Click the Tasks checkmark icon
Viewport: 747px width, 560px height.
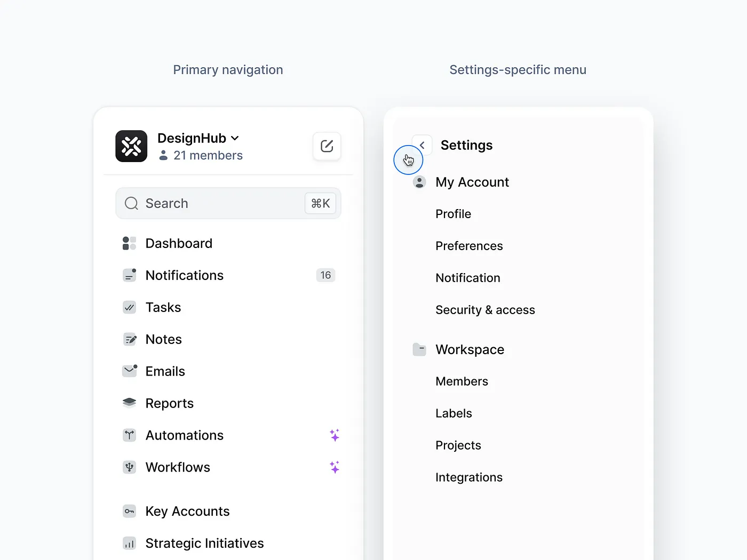tap(129, 307)
